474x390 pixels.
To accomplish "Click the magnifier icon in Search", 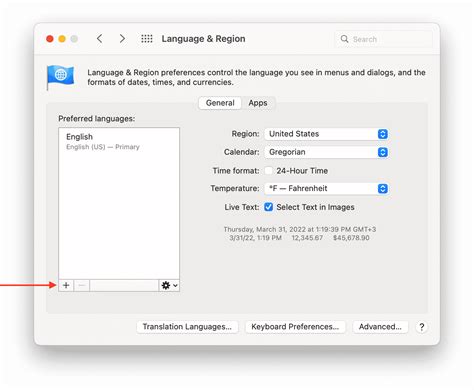I will tap(344, 39).
